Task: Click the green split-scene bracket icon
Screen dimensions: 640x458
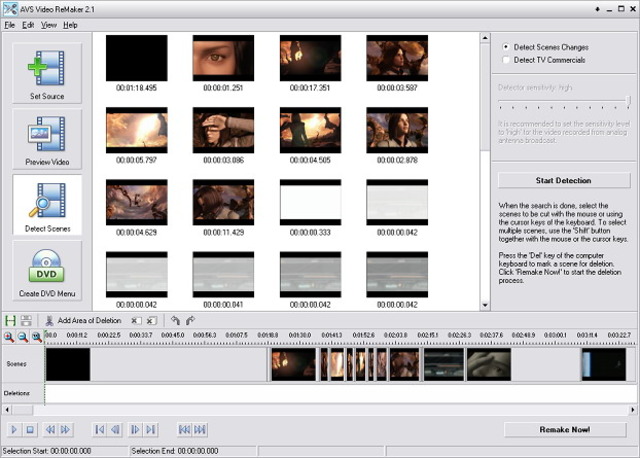Action: [x=10, y=320]
